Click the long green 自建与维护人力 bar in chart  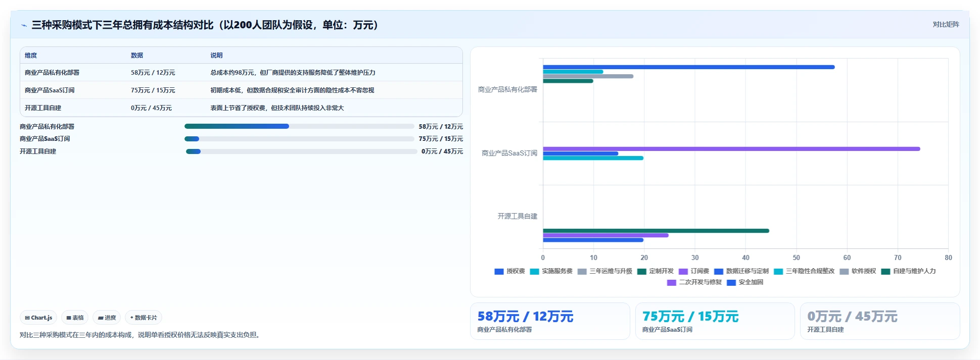point(656,231)
